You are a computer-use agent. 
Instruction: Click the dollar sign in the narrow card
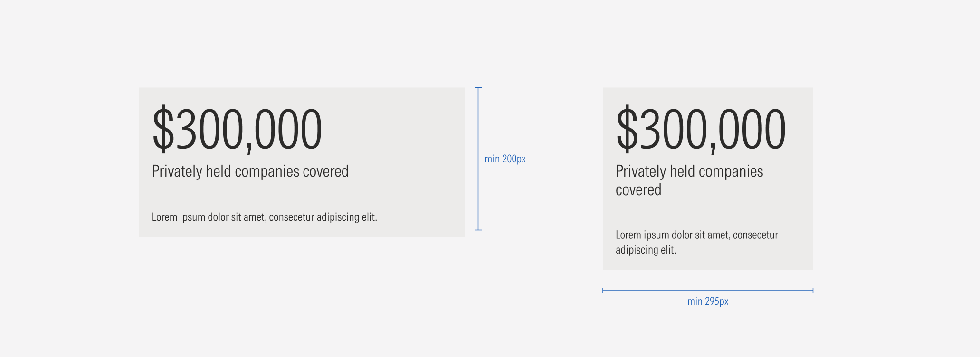[627, 129]
